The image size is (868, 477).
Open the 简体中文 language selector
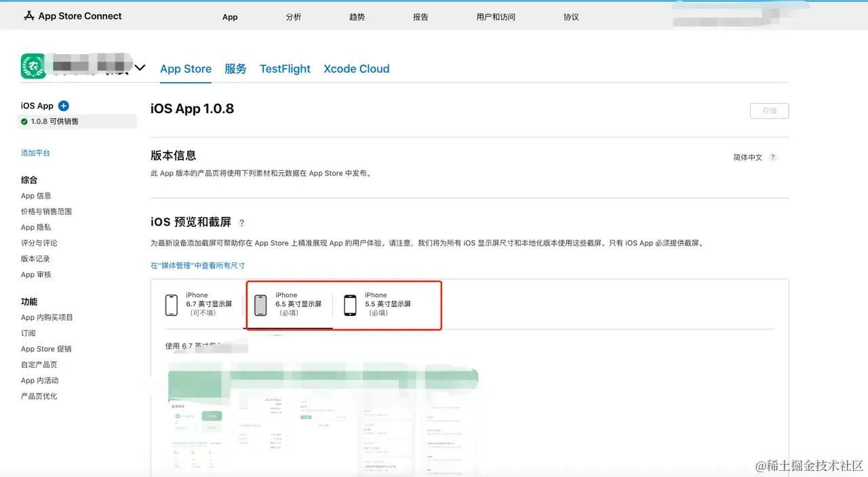[x=747, y=157]
